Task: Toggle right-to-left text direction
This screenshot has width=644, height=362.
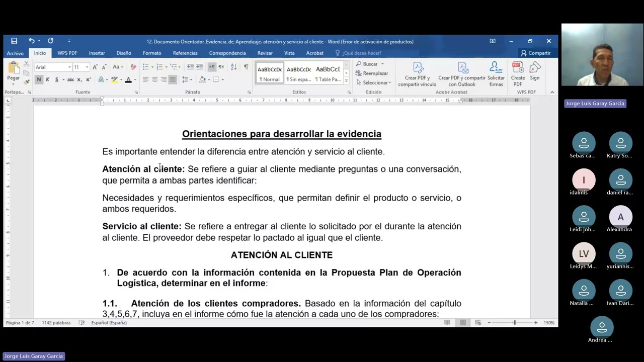Action: pyautogui.click(x=220, y=67)
